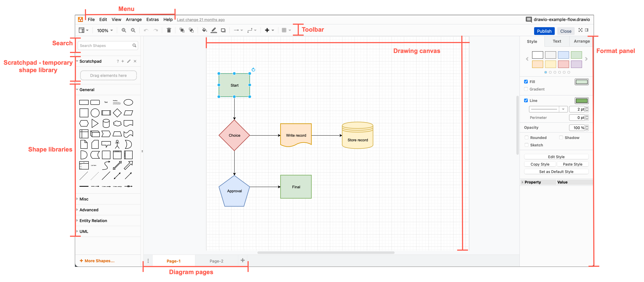Viewport: 644px width, 282px height.
Task: Click the Publish button
Action: pyautogui.click(x=544, y=31)
